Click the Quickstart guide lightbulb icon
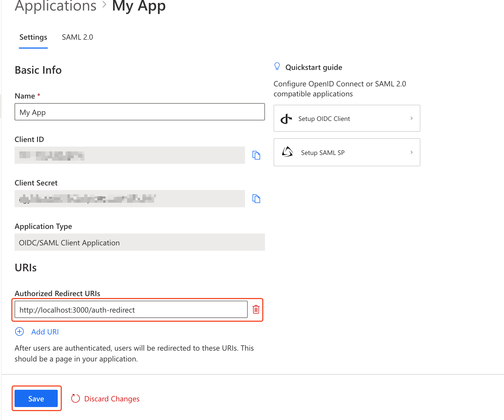 pyautogui.click(x=277, y=66)
